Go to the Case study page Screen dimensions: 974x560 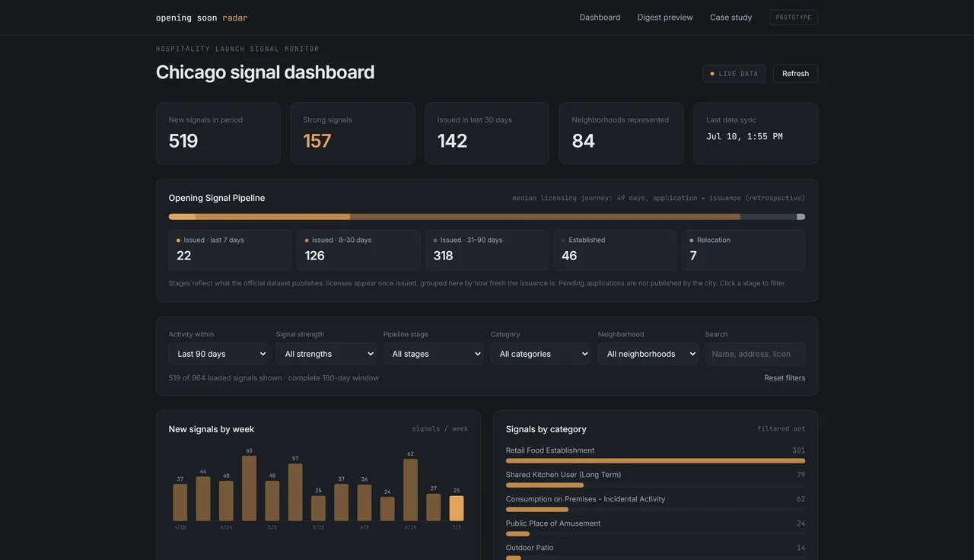pyautogui.click(x=730, y=17)
